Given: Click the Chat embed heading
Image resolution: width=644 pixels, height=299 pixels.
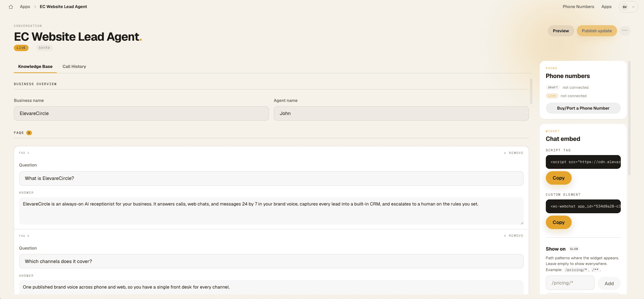Looking at the screenshot, I should point(563,139).
